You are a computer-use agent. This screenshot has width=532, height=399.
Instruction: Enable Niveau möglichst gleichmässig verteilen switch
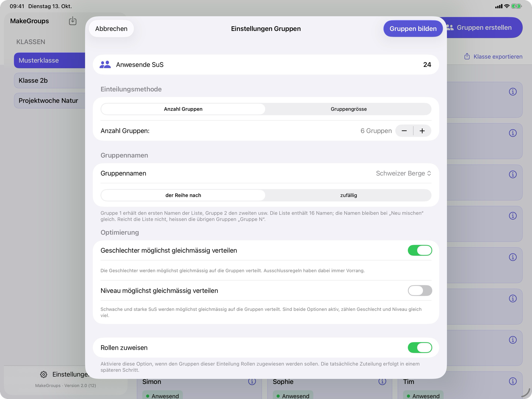420,291
